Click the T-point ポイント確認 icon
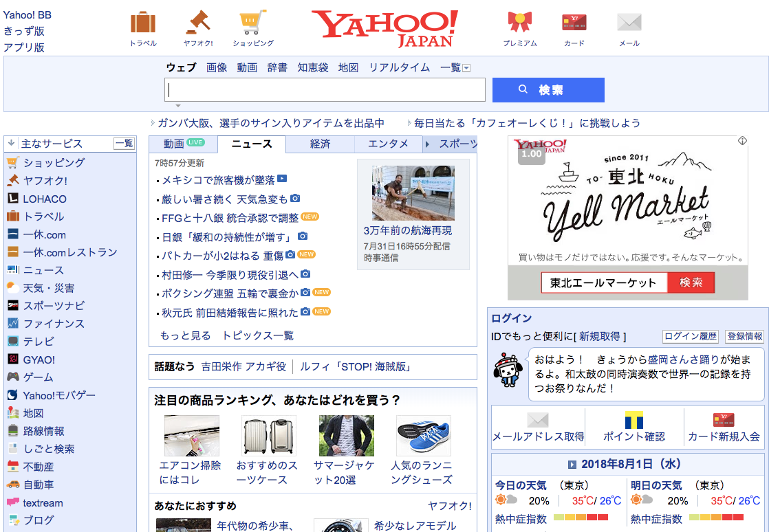This screenshot has height=532, width=769. tap(633, 421)
